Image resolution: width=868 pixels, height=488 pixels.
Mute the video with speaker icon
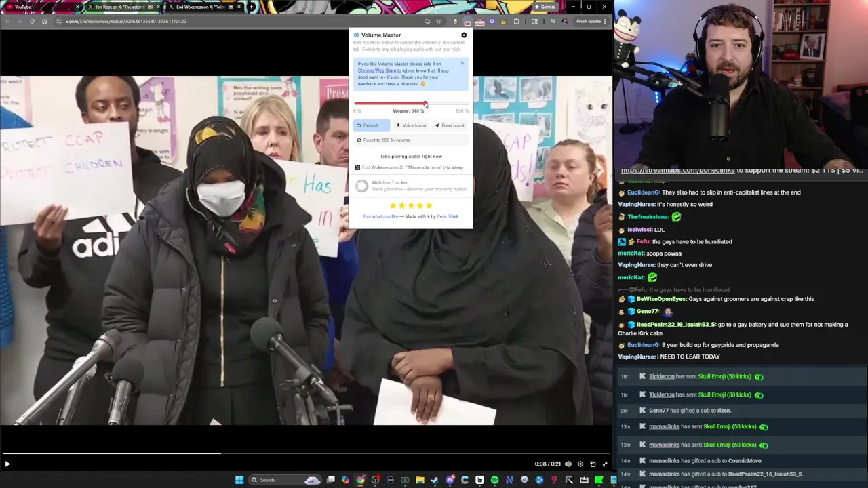568,464
